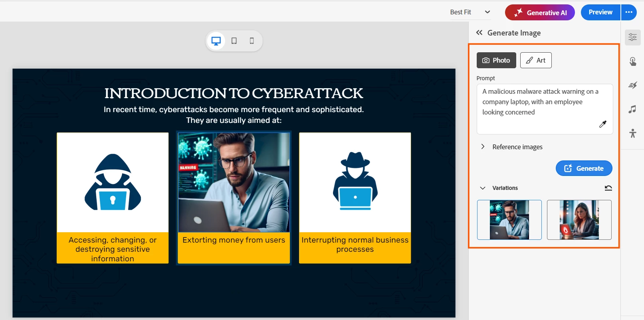The width and height of the screenshot is (644, 320).
Task: Open the accessibility figure icon panel
Action: 633,133
